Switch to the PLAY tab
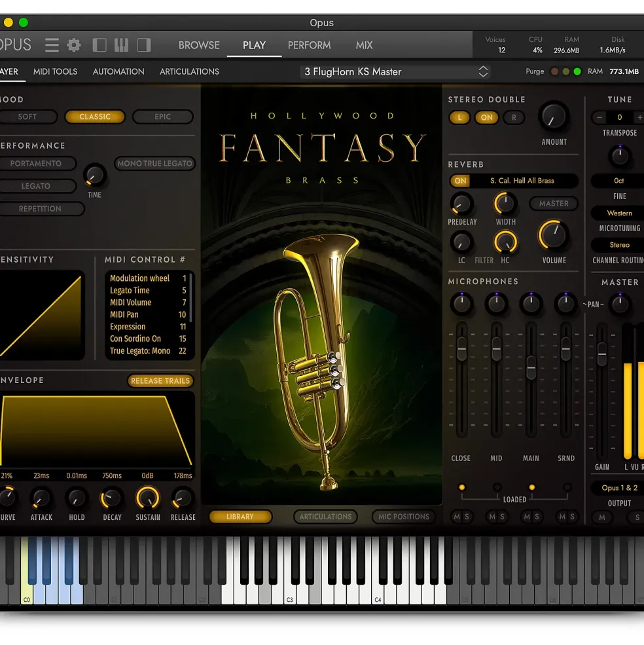Viewport: 644px width, 645px height. click(x=254, y=45)
